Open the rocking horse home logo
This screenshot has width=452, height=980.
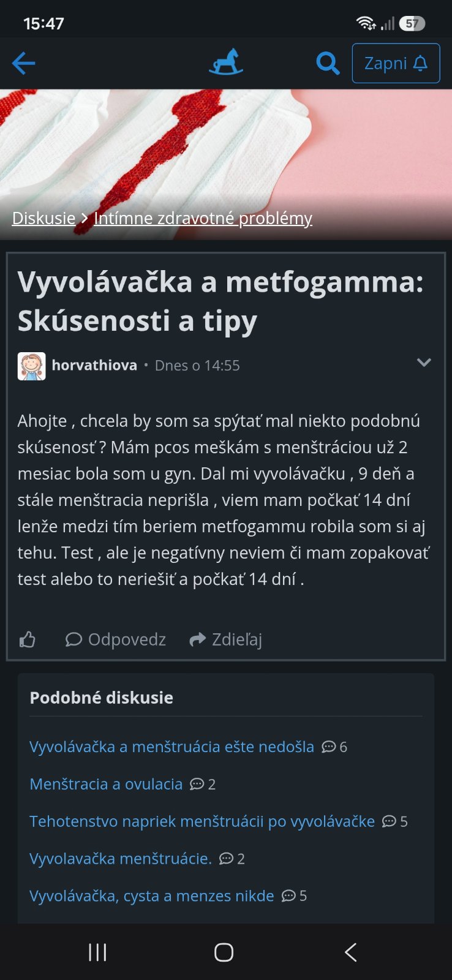coord(226,62)
